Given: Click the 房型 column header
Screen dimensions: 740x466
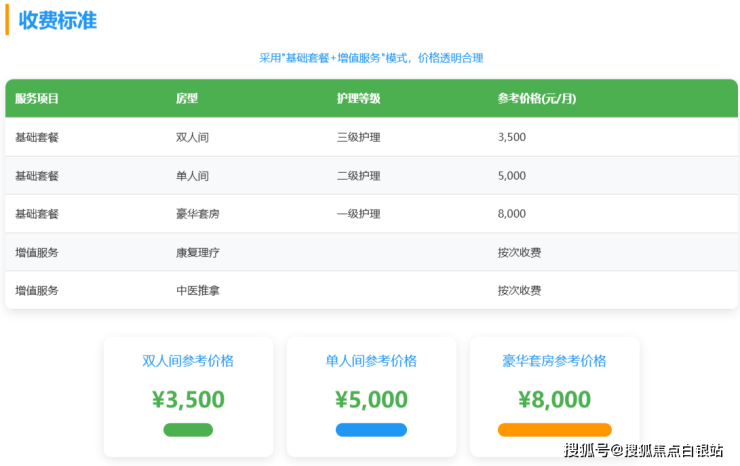Looking at the screenshot, I should tap(187, 99).
